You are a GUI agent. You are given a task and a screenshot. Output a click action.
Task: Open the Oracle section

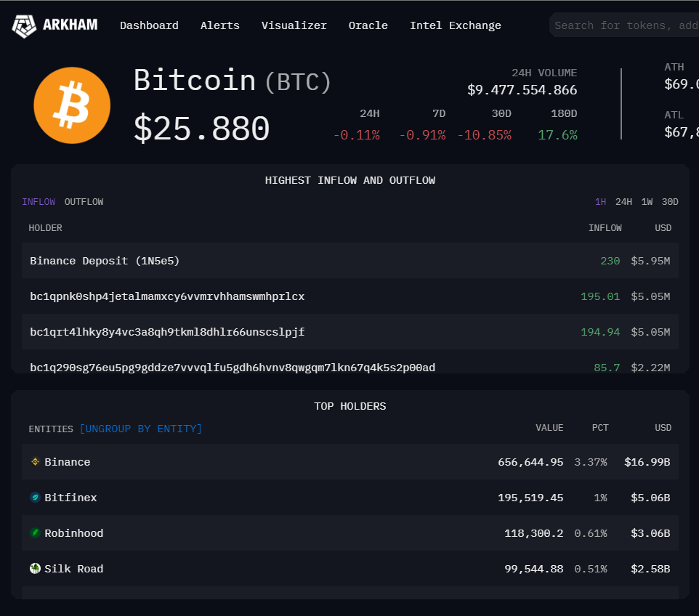pyautogui.click(x=368, y=25)
